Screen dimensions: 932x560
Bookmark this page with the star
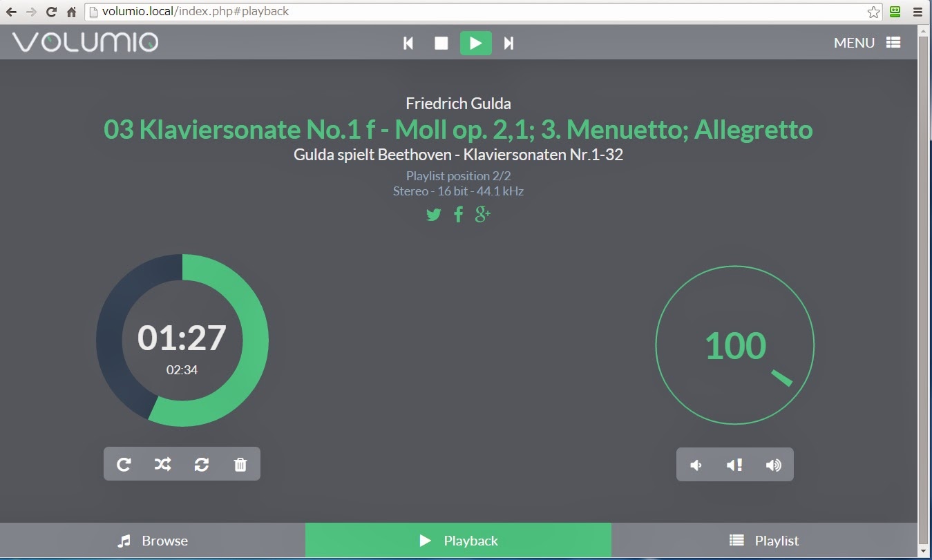pyautogui.click(x=874, y=12)
